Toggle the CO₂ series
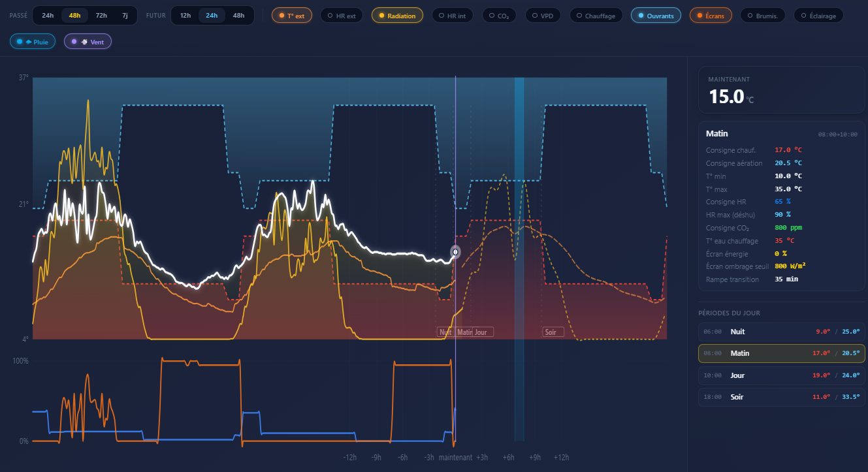 click(x=500, y=16)
